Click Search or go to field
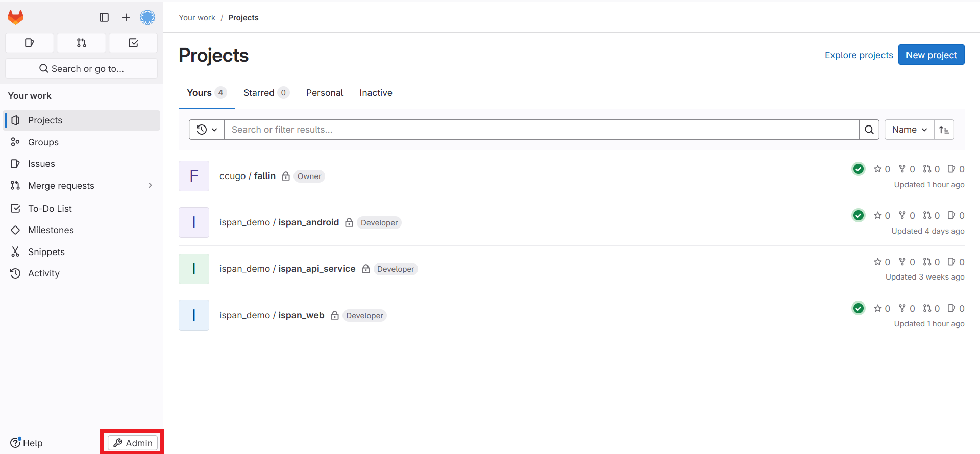This screenshot has height=454, width=980. [x=82, y=68]
